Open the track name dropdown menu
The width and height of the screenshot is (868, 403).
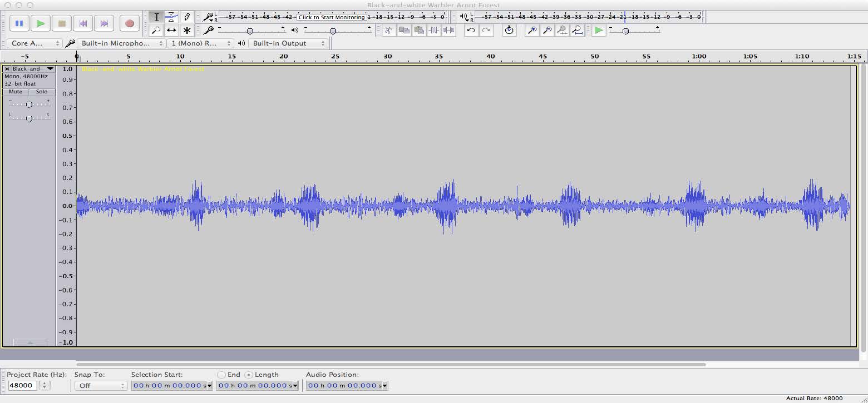point(33,69)
